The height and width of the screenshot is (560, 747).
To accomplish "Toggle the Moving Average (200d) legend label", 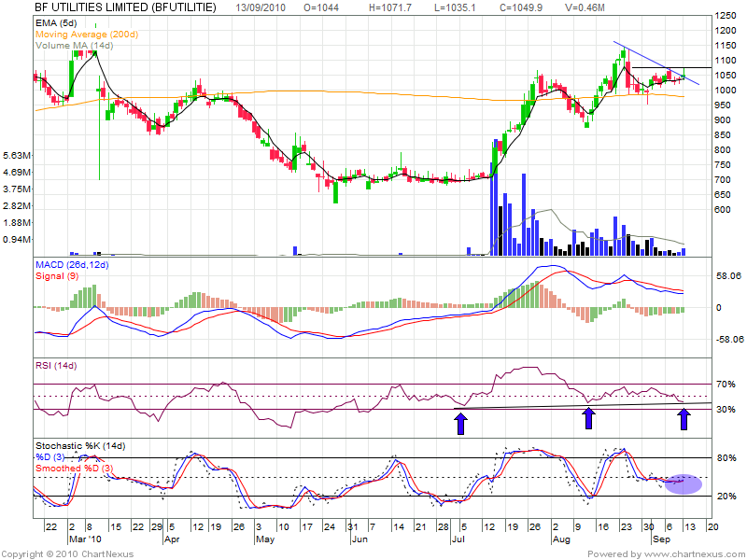I will pyautogui.click(x=87, y=33).
